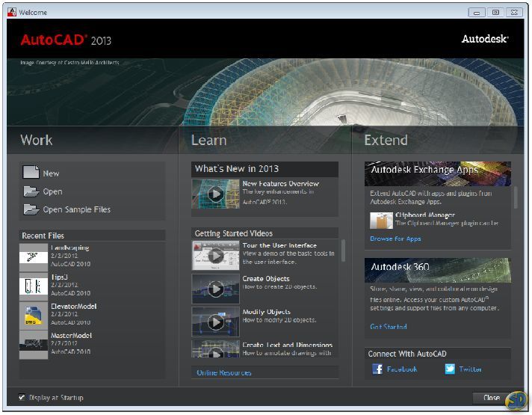Click the New drawing page icon
Screen dimensions: 532x415
(31, 172)
